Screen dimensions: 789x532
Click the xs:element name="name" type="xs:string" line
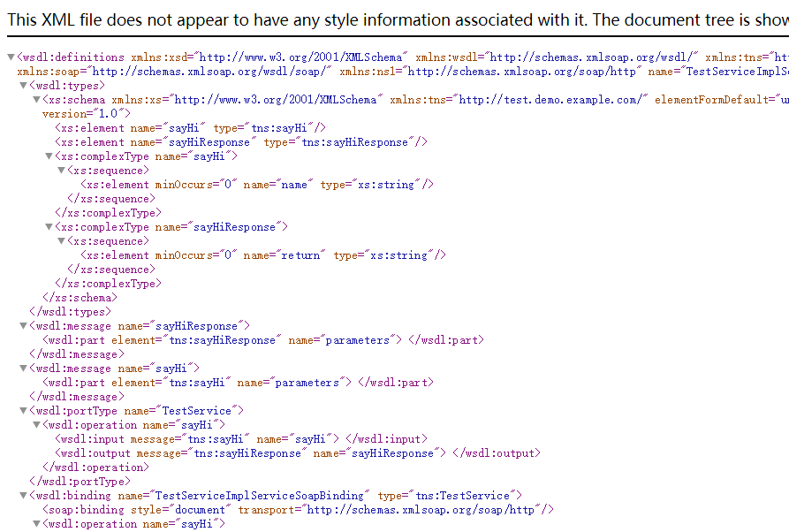pos(257,185)
